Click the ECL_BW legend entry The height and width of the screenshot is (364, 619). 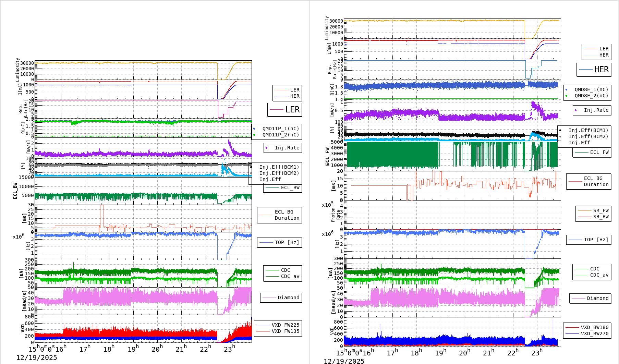click(282, 188)
